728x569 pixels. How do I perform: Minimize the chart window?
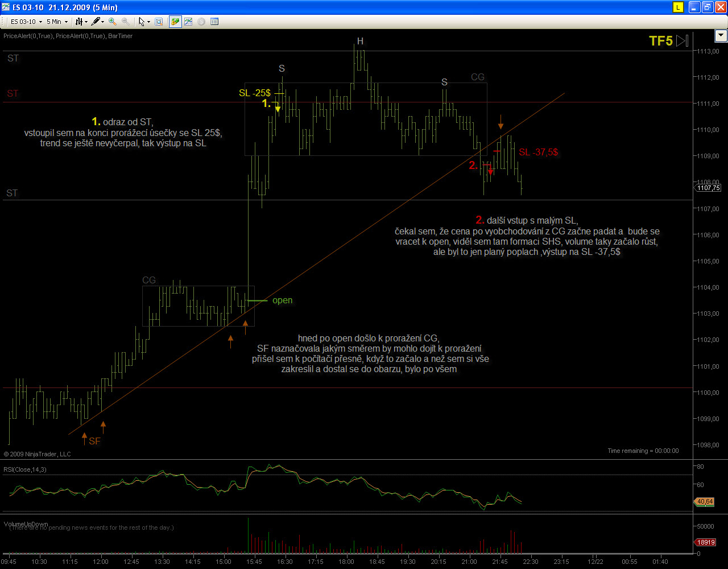tap(694, 7)
